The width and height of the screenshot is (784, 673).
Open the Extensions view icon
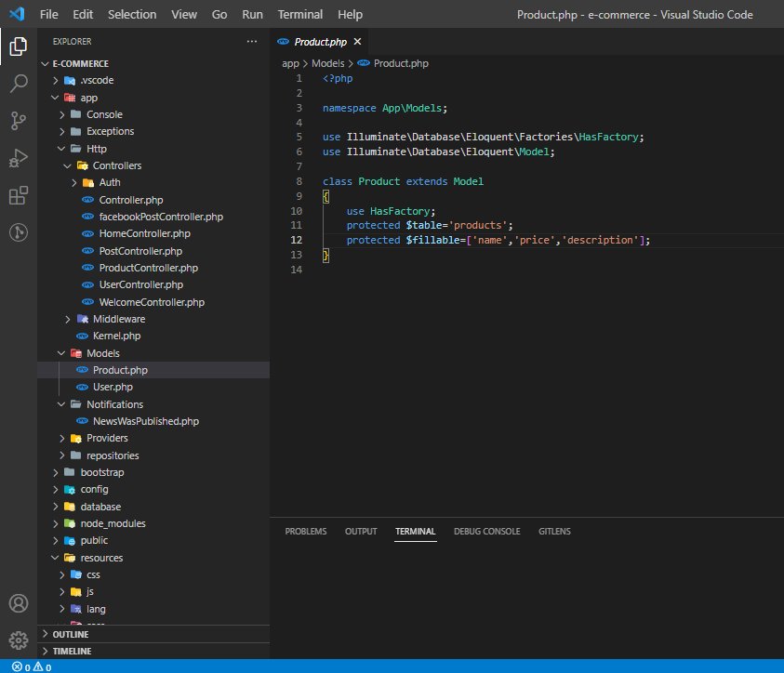pos(19,195)
